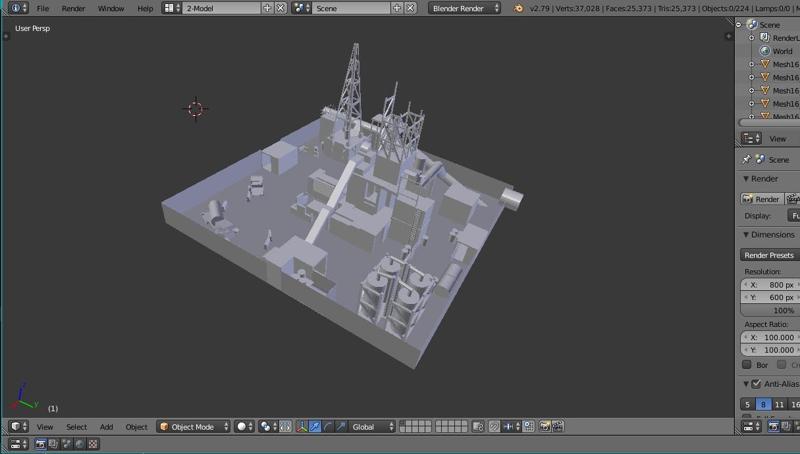Toggle manipulate center points only
Screen dimensions: 800x454
pyautogui.click(x=286, y=426)
